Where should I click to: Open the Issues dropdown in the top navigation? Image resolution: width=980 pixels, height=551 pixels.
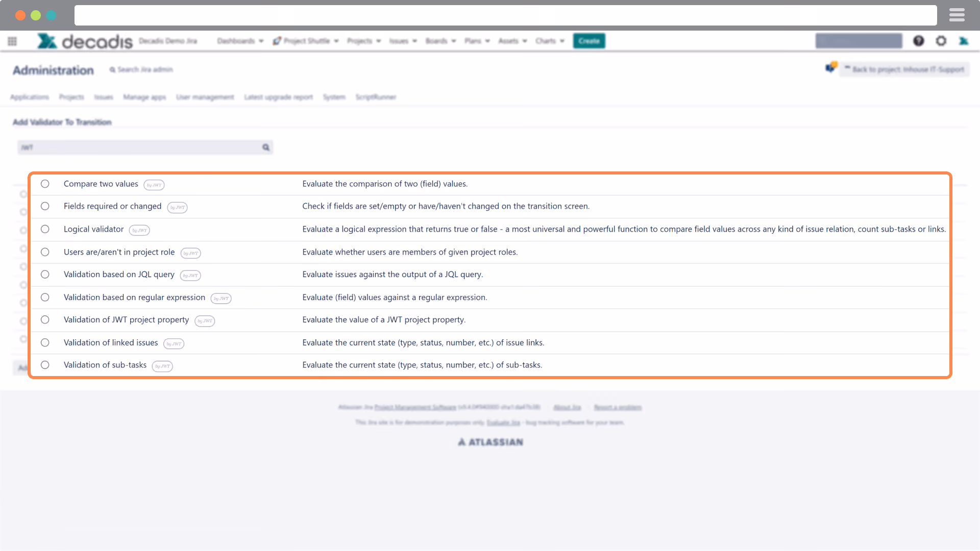403,41
